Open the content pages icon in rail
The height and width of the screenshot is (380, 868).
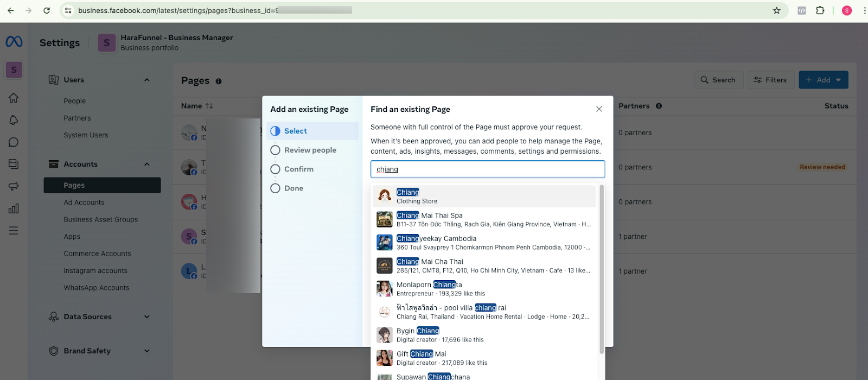[14, 164]
